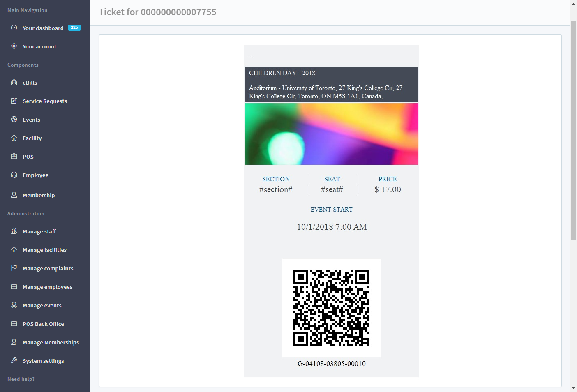Click the Manage employees briefcase icon
Screen dimensions: 577x392
coord(14,286)
